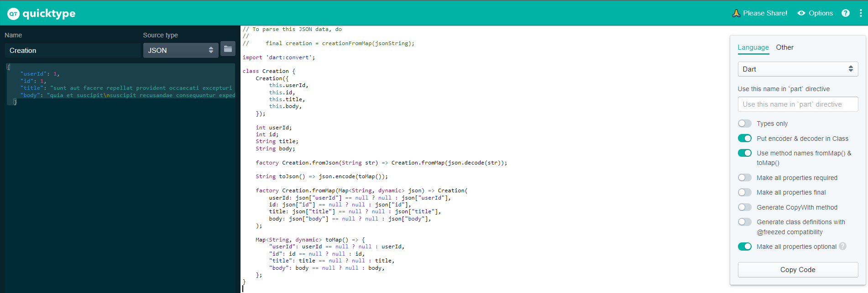The width and height of the screenshot is (868, 293).
Task: Open the Dart language dropdown
Action: coord(798,69)
